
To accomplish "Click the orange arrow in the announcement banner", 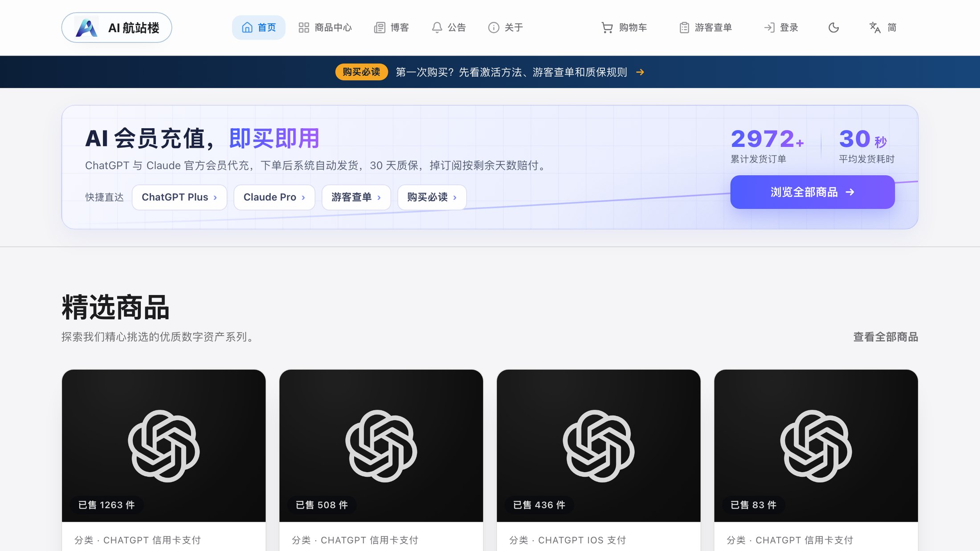I will pos(640,72).
